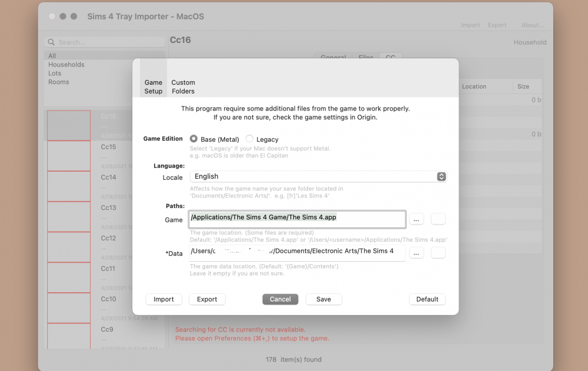Select the Legacy game edition
588x371 pixels.
tap(249, 139)
